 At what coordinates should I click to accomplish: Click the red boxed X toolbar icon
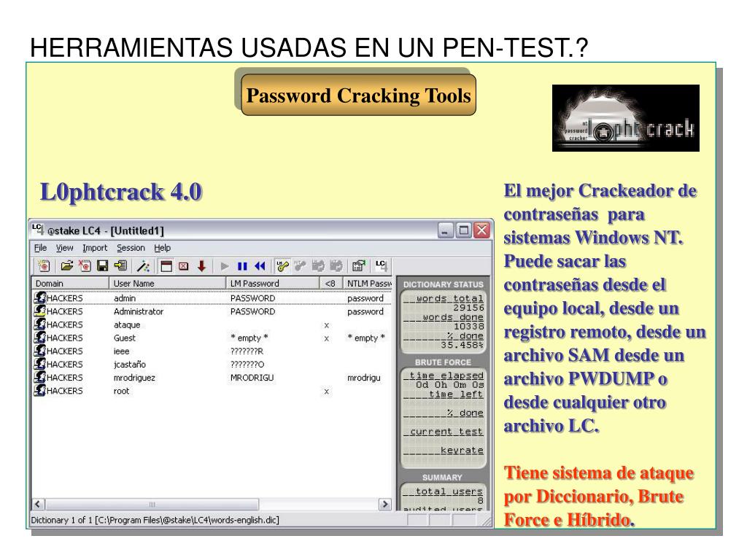pos(184,266)
